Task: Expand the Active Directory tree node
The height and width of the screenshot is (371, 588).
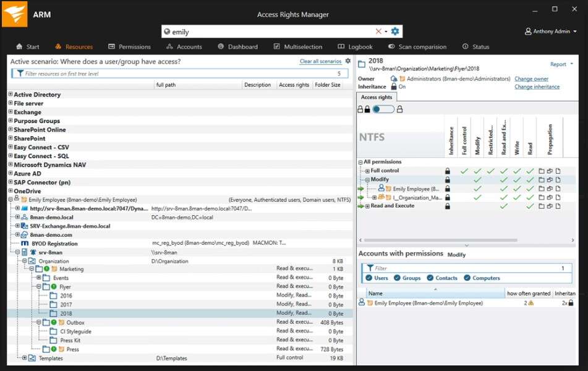Action: click(11, 95)
